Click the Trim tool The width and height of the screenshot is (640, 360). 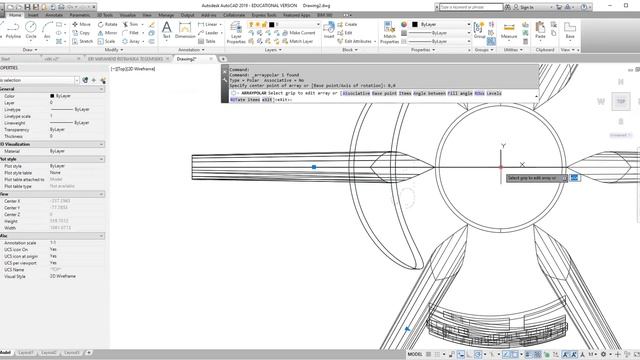tap(130, 24)
